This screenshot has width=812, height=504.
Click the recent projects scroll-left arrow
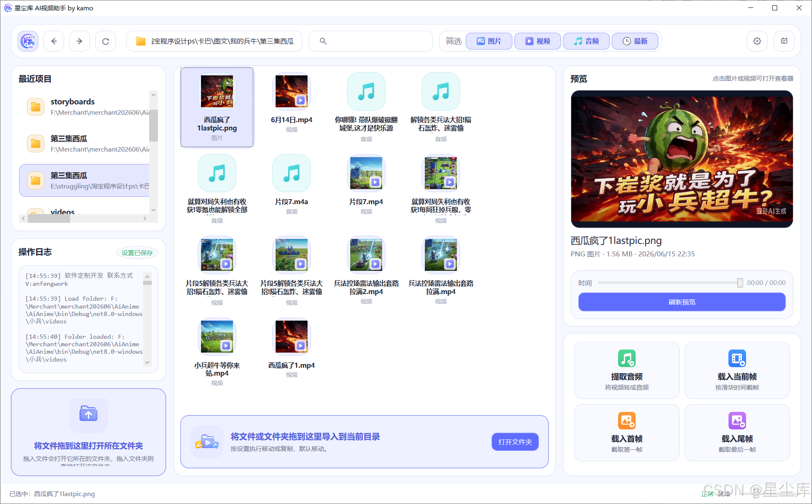click(23, 218)
